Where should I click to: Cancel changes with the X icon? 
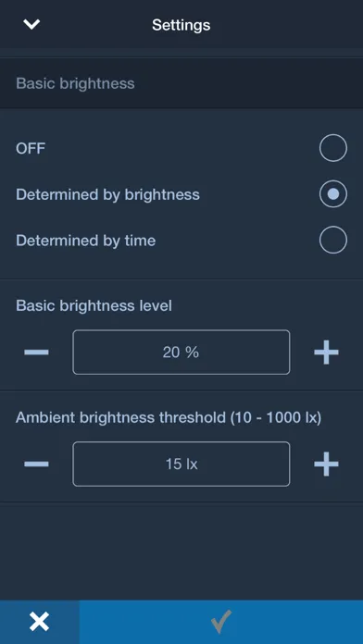tap(40, 622)
